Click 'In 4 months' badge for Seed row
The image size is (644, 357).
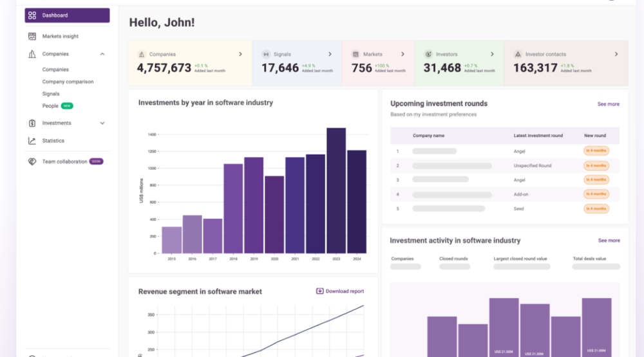[596, 209]
